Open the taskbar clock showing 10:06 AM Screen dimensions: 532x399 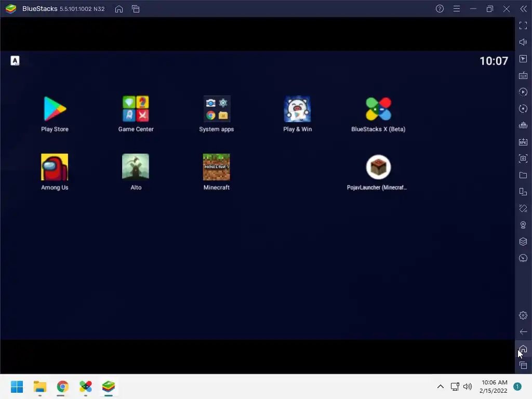[494, 387]
